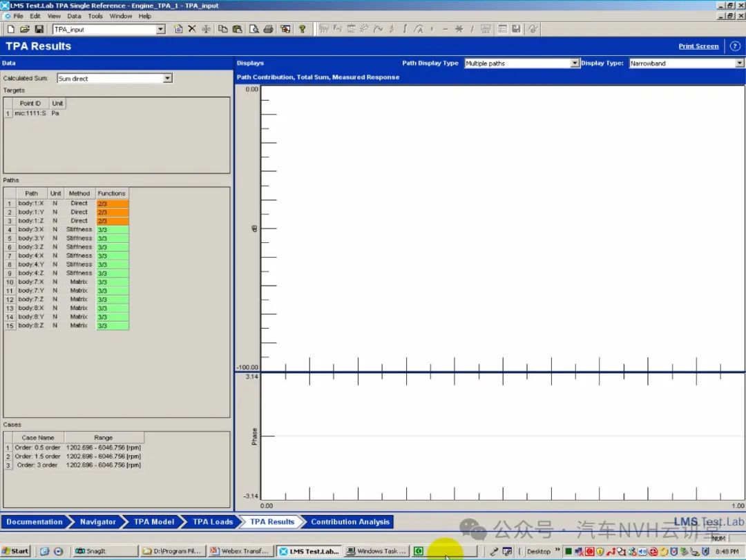Viewport: 746px width, 560px height.
Task: Click the Open folder toolbar icon
Action: coord(25,29)
